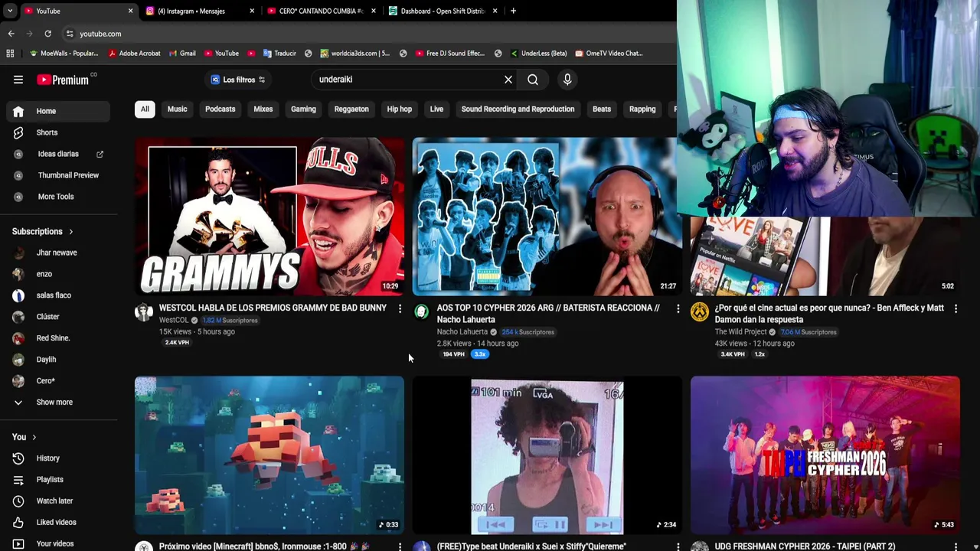980x551 pixels.
Task: Open the YouTube hamburger guide menu
Action: (x=18, y=80)
